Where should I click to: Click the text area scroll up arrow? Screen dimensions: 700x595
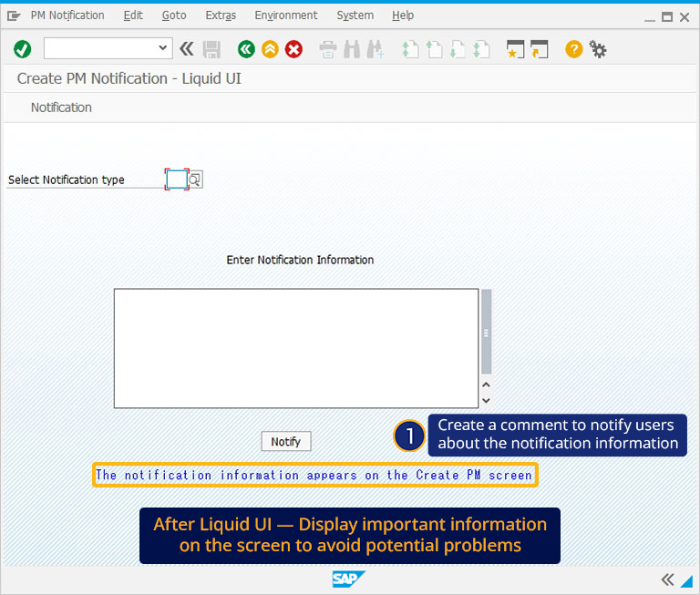(x=486, y=385)
